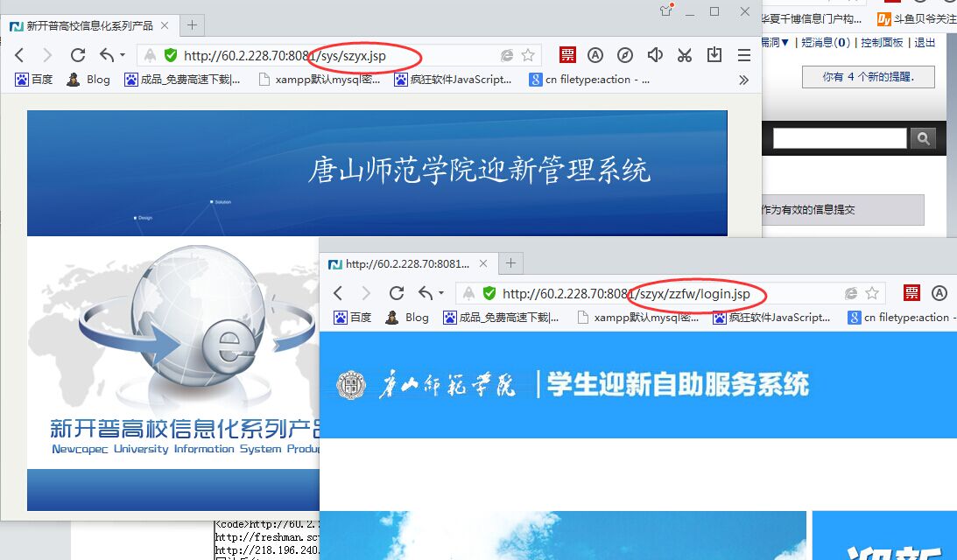Expand bookmarks overflow chevron in the szyx.jsp window
This screenshot has width=957, height=560.
click(x=743, y=80)
